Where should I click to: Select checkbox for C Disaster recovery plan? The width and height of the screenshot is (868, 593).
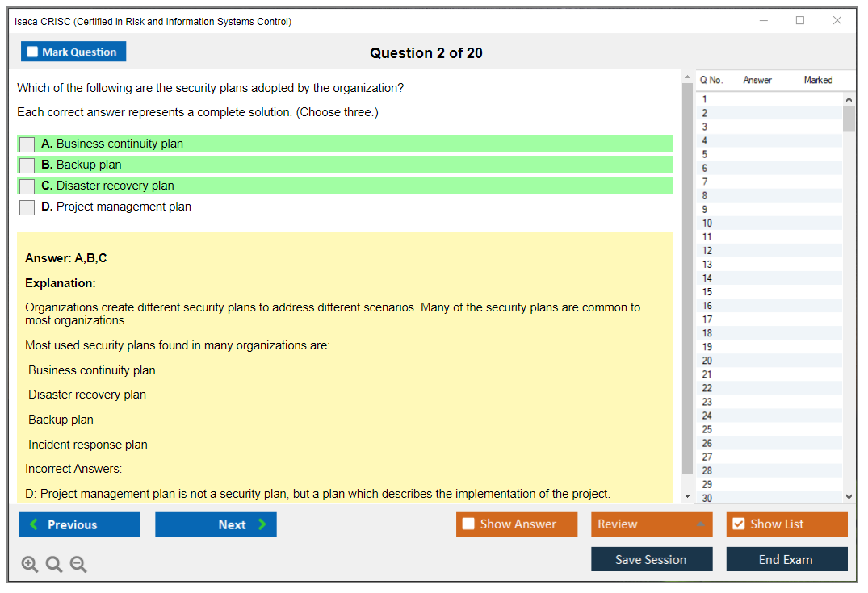pyautogui.click(x=27, y=186)
